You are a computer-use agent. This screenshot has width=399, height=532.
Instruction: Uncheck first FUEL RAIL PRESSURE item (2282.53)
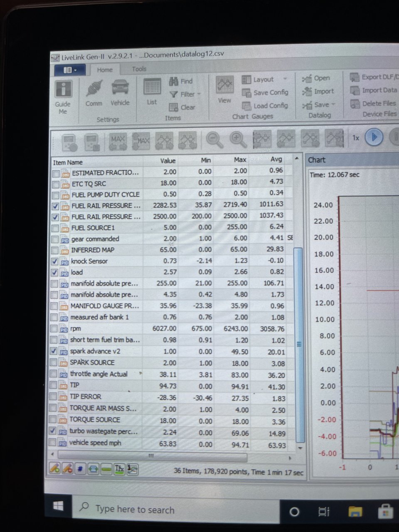[x=55, y=206]
